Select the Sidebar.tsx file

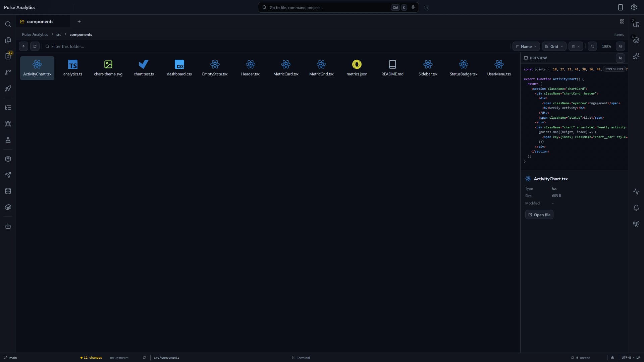[428, 68]
